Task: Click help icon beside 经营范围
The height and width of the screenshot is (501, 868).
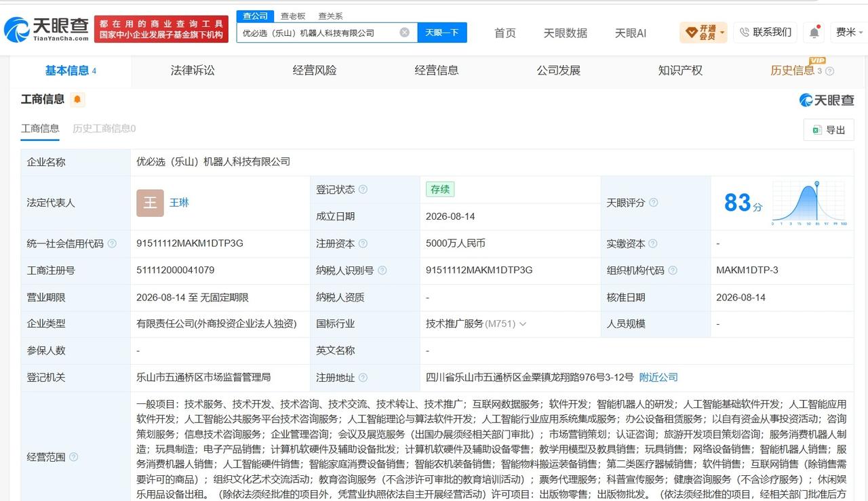Action: pos(73,457)
